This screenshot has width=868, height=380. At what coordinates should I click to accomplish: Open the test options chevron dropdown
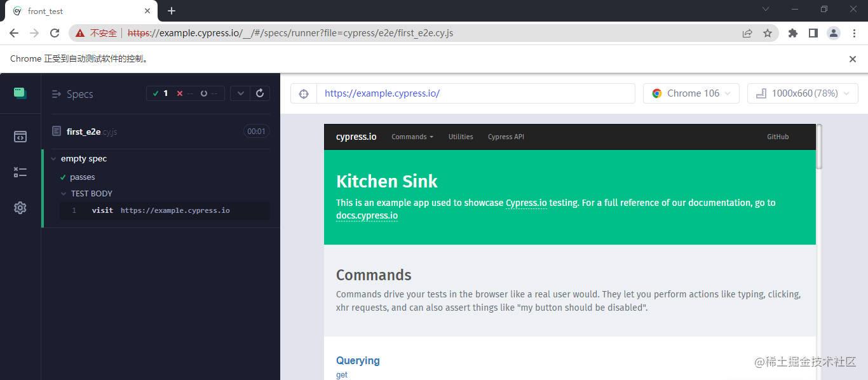(x=240, y=93)
